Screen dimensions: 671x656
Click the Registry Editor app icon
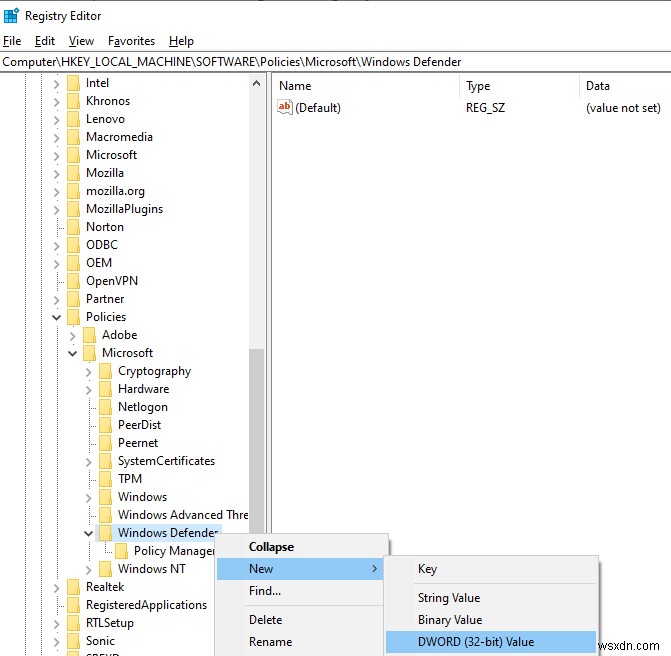[11, 15]
